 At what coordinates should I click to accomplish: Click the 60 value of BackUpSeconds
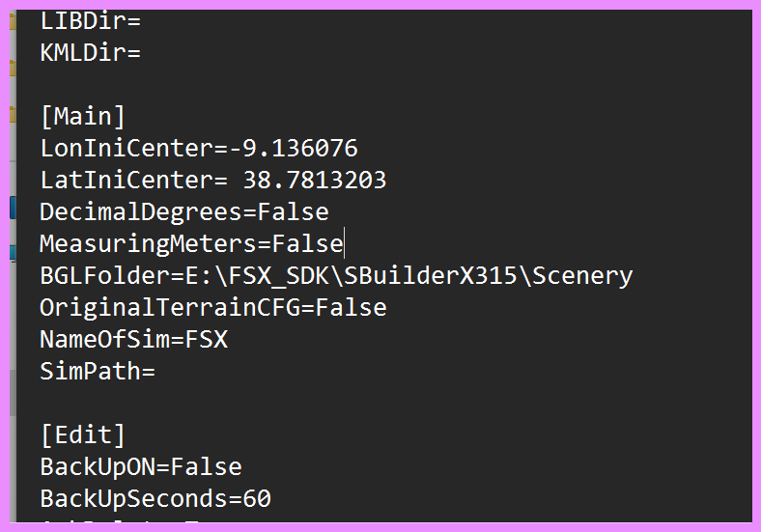pyautogui.click(x=257, y=499)
